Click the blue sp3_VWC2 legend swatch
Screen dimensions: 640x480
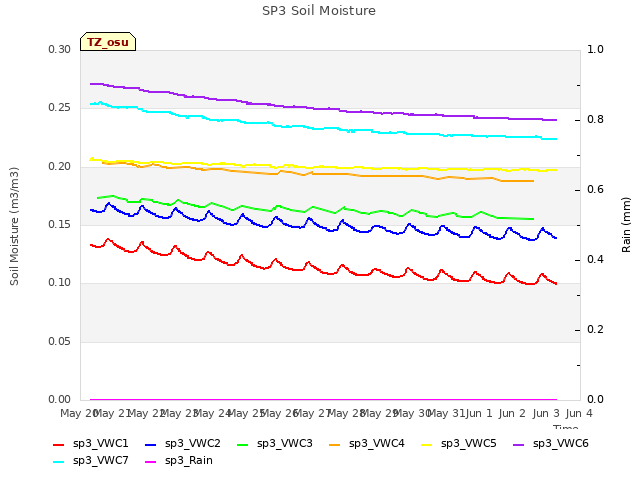coord(151,444)
